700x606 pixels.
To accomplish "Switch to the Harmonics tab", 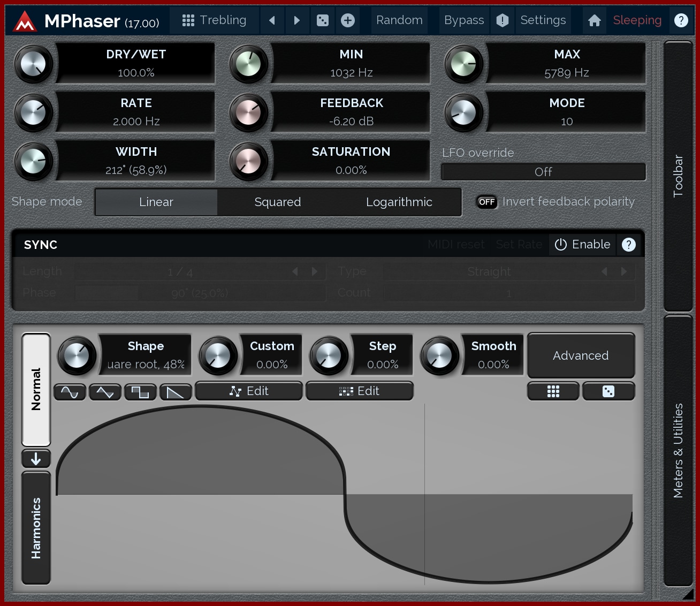I will click(36, 528).
